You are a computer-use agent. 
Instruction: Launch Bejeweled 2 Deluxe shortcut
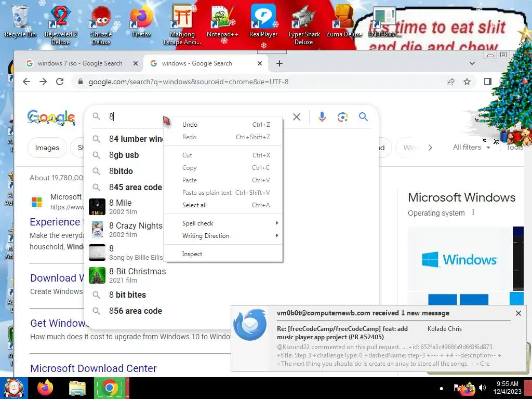pos(60,25)
